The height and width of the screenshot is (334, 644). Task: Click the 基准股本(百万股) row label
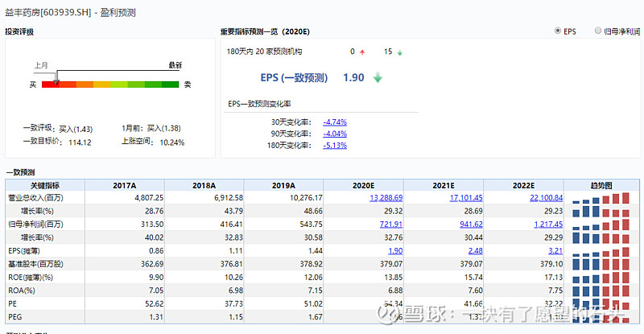click(35, 264)
